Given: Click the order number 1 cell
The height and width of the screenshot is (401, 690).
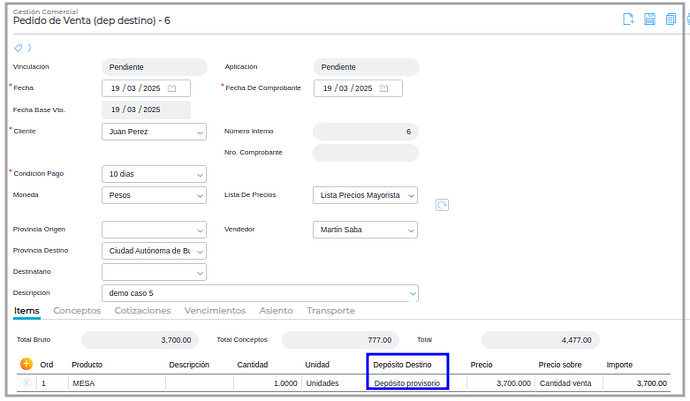Looking at the screenshot, I should pyautogui.click(x=53, y=383).
